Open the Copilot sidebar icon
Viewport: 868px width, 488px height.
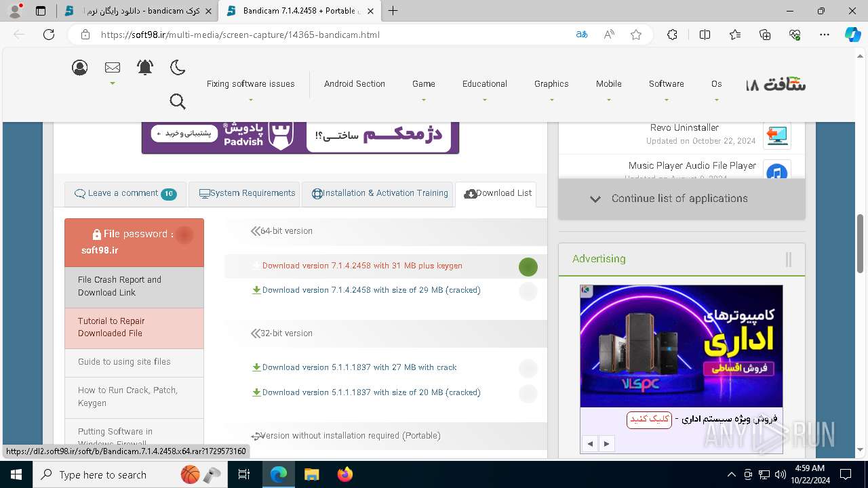coord(852,35)
